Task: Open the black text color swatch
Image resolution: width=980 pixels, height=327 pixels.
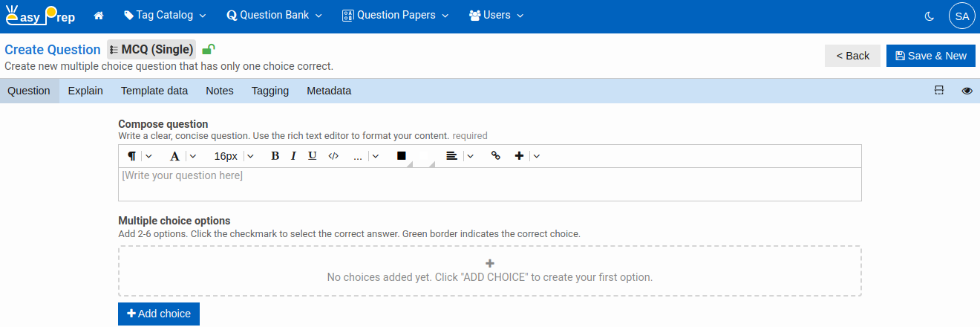Action: pyautogui.click(x=402, y=156)
